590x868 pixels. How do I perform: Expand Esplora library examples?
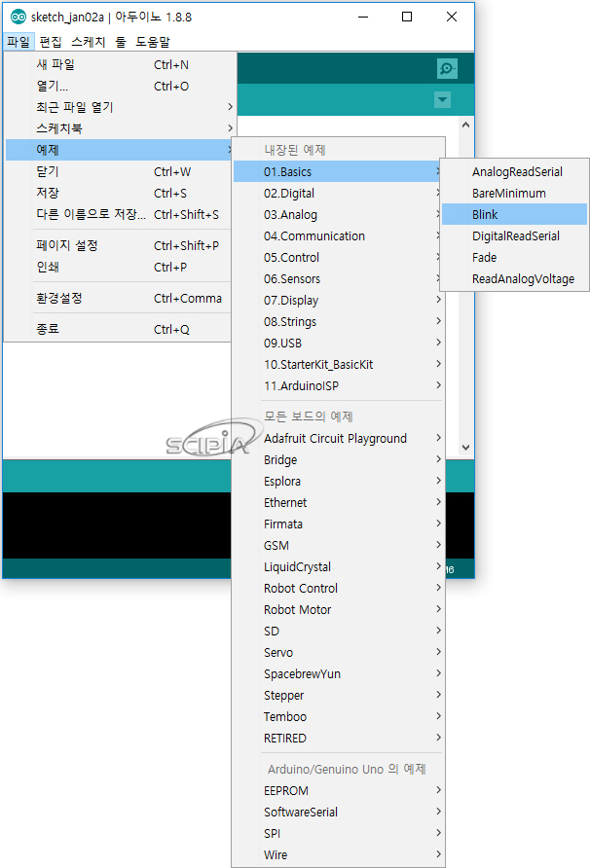click(339, 481)
